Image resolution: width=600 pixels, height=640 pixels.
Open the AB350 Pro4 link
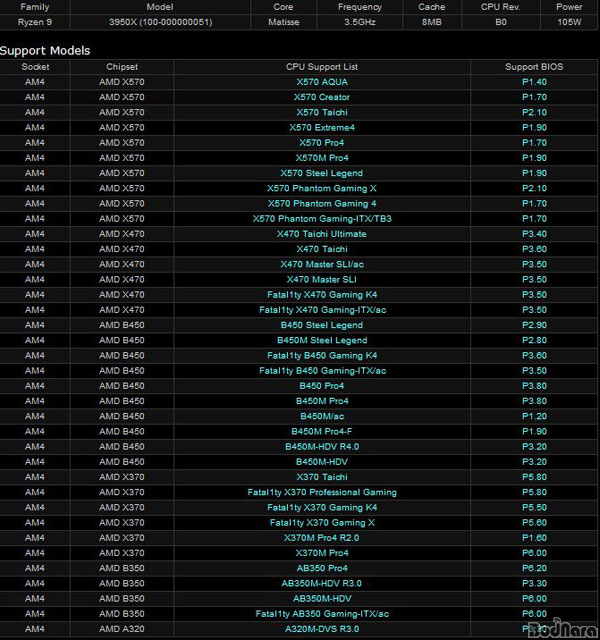tap(322, 568)
